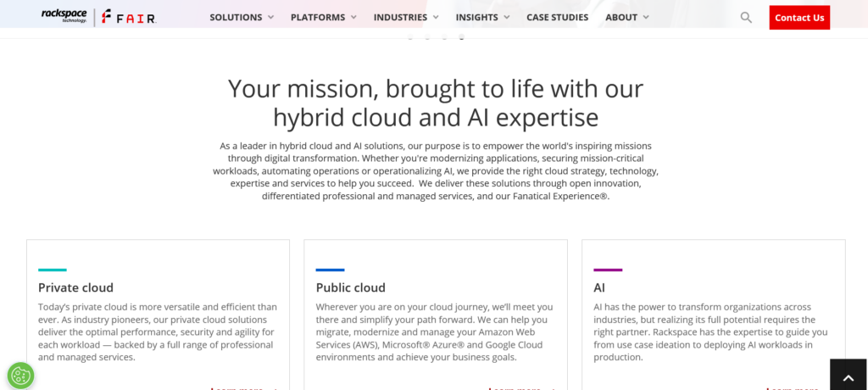Select the AI card heading
The height and width of the screenshot is (390, 868).
tap(599, 287)
